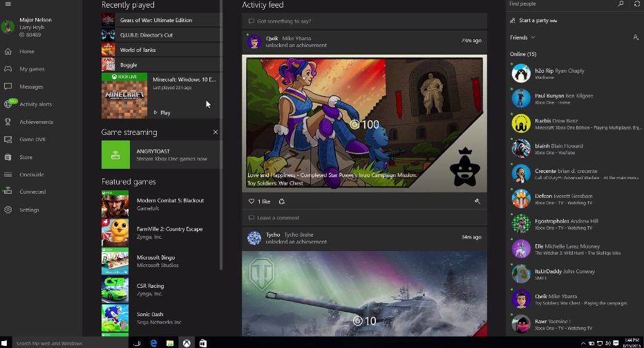Expand the Friends dropdown filter

(x=523, y=37)
